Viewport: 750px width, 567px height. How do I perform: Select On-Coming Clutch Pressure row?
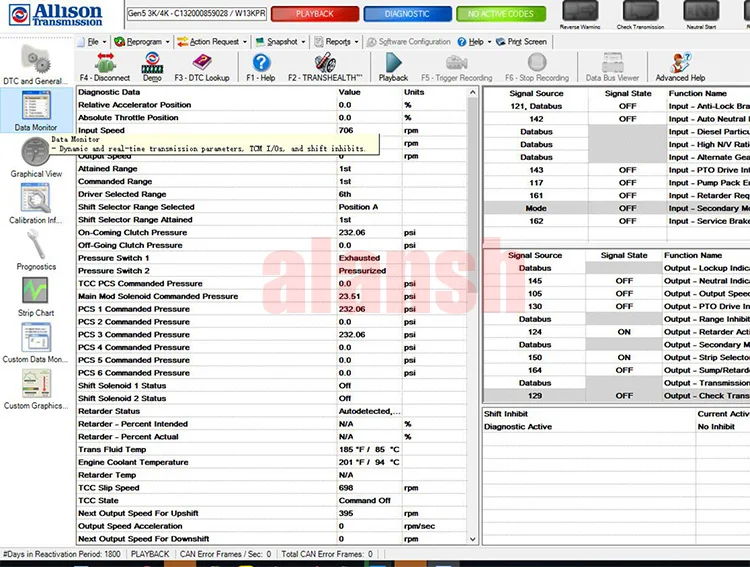tap(272, 233)
